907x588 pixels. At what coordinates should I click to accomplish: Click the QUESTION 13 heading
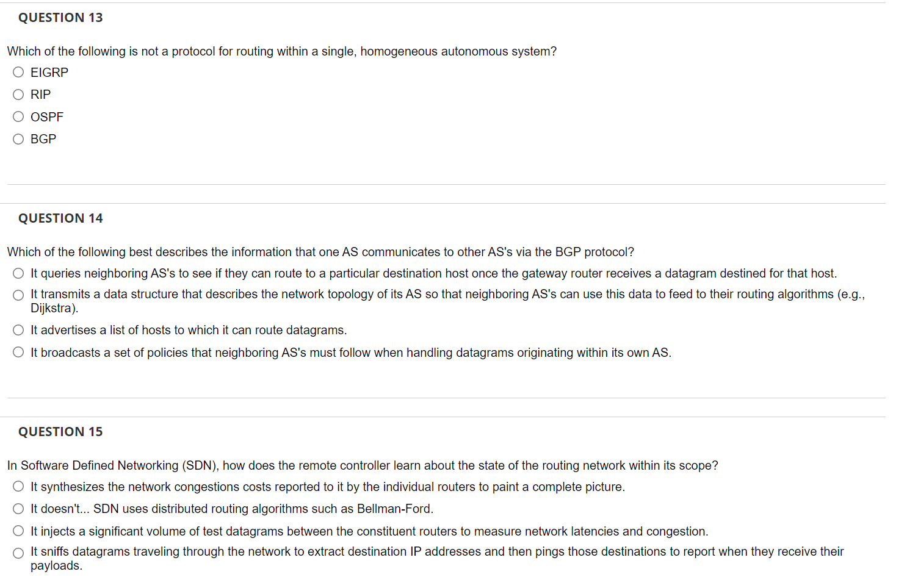(x=60, y=17)
